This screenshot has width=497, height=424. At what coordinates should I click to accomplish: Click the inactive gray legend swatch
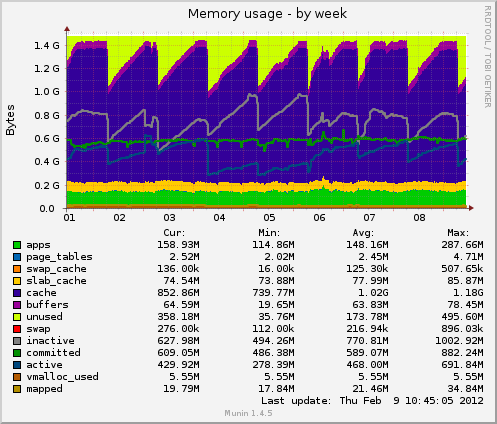[x=17, y=341]
